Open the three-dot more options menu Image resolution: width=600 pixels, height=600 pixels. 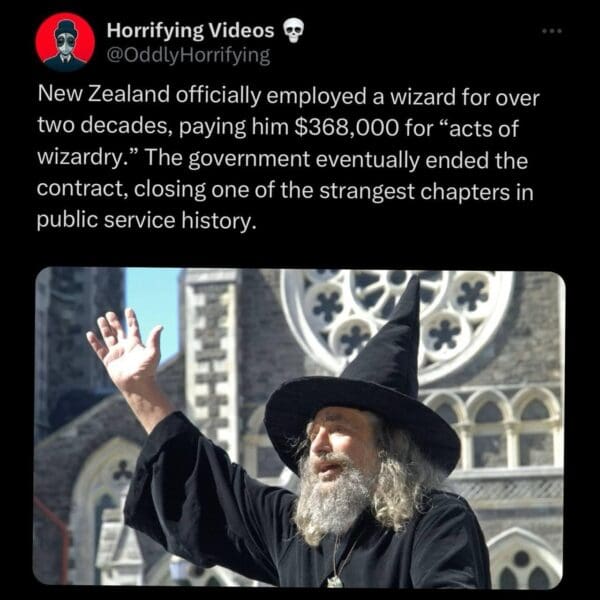pos(552,31)
